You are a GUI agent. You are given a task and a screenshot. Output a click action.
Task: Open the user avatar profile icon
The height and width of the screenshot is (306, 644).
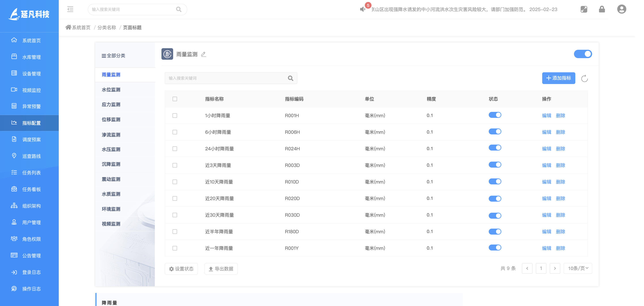[621, 9]
